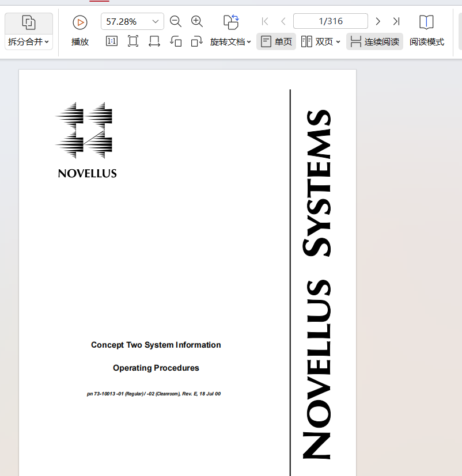Open the zoom percentage combo box
The image size is (462, 476).
pyautogui.click(x=156, y=21)
